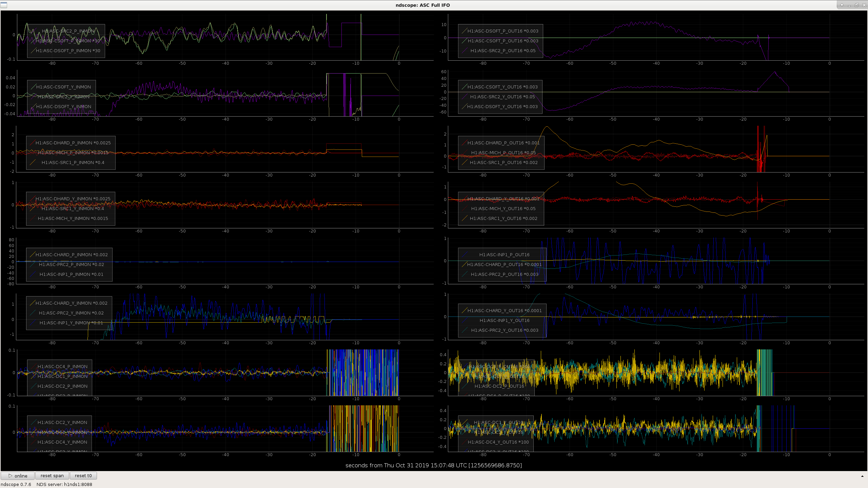This screenshot has width=868, height=488.
Task: Click the small arrow in the status bar corner
Action: (862, 476)
